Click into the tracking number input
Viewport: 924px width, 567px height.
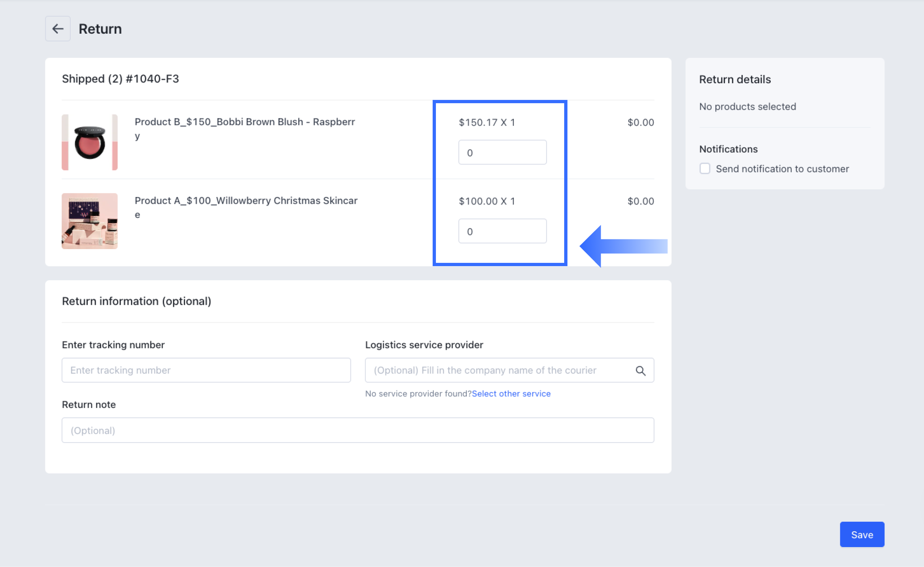coord(206,370)
